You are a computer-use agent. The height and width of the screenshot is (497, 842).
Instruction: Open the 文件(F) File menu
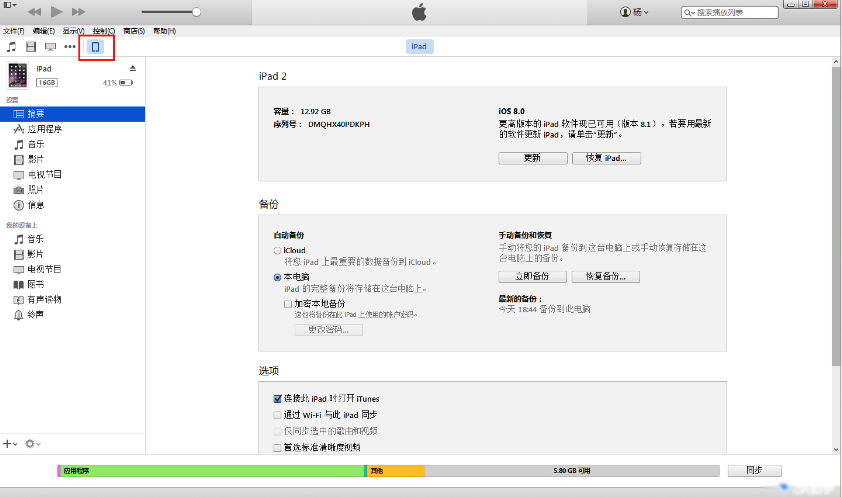point(12,31)
